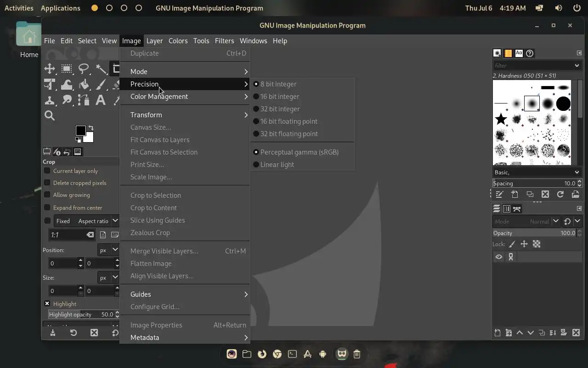The image size is (588, 368).
Task: Click the black foreground color swatch
Action: 80,131
